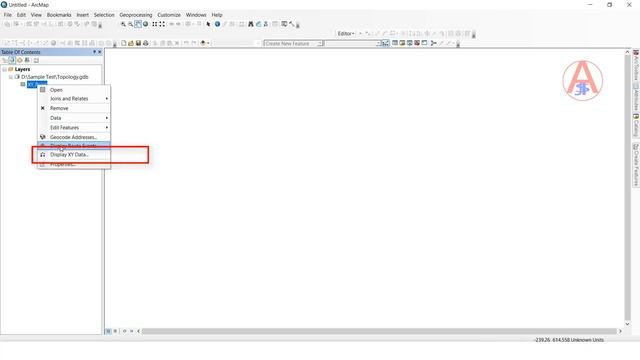Viewport: 640px width, 360px height.
Task: Open the Customize menu
Action: tap(169, 15)
